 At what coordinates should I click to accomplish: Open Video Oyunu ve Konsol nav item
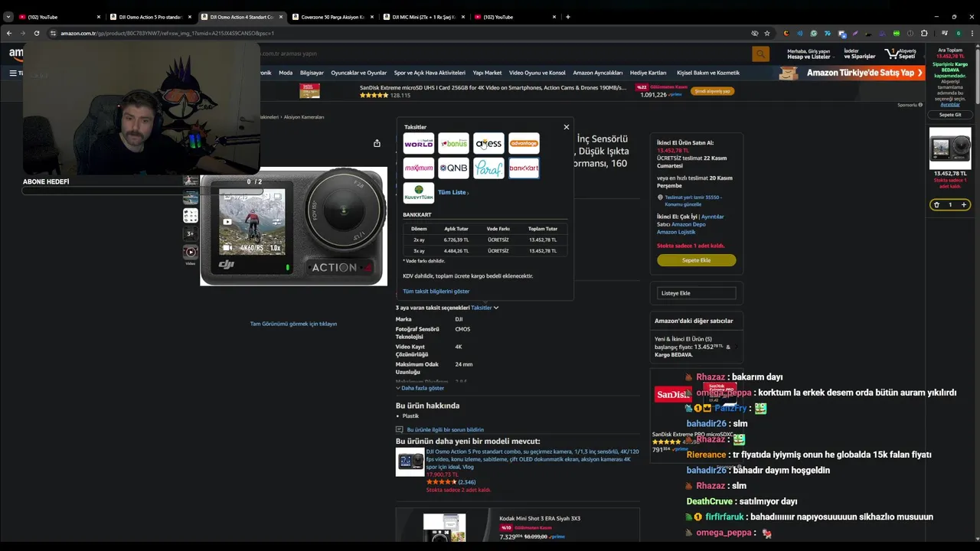click(x=537, y=73)
